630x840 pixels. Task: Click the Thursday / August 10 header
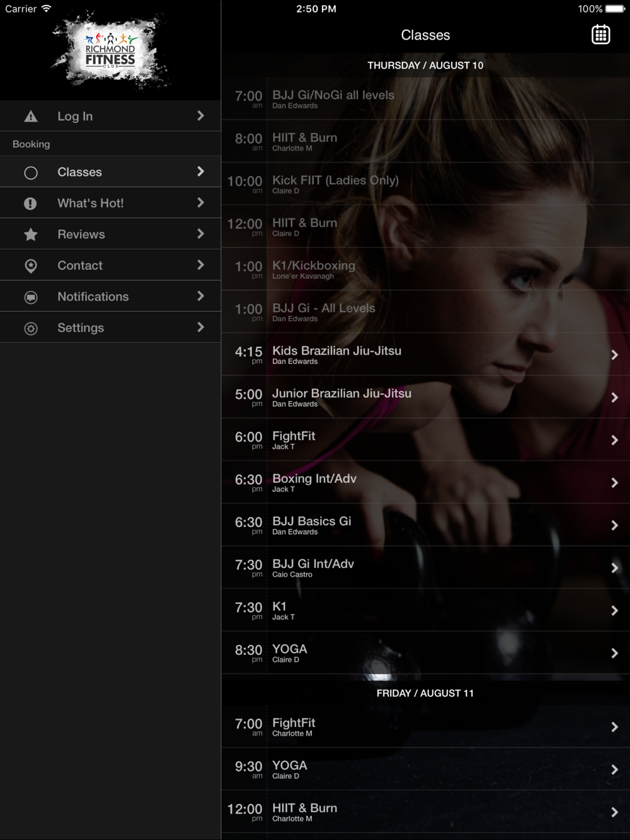click(x=425, y=65)
